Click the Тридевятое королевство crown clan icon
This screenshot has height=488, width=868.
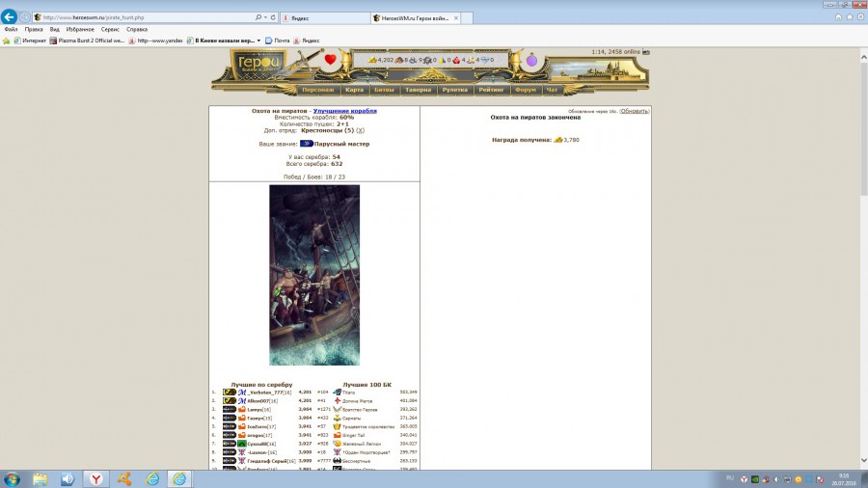coord(338,426)
